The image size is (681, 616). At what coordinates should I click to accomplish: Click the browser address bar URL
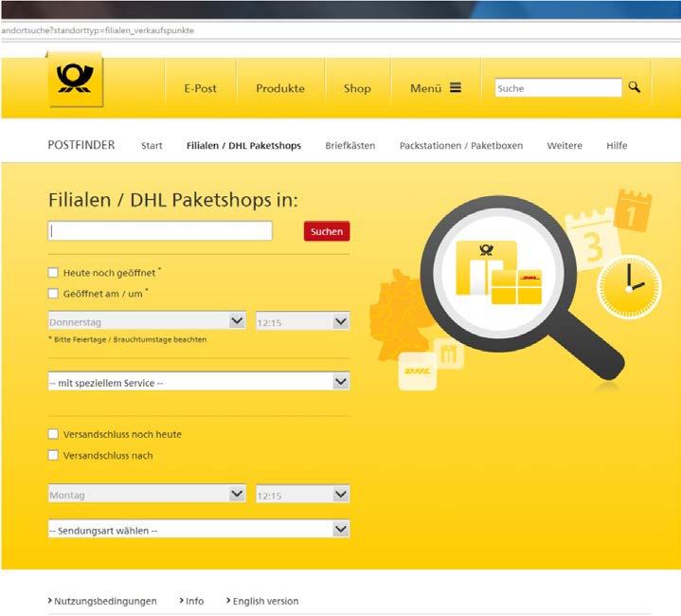coord(98,30)
